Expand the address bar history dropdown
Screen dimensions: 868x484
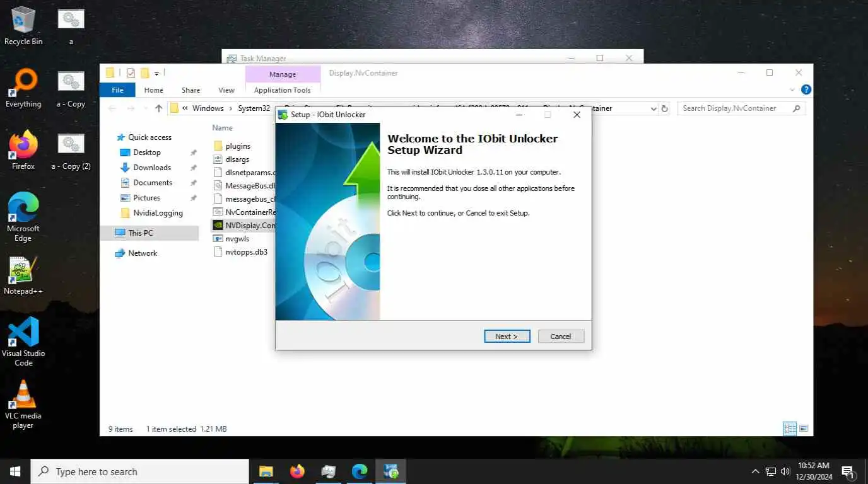(x=654, y=108)
